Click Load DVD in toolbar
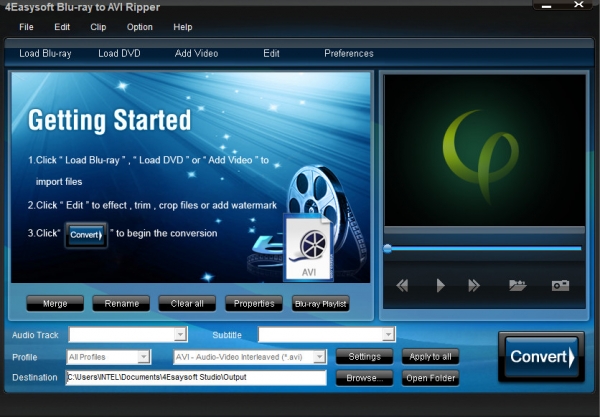This screenshot has height=417, width=600. pyautogui.click(x=119, y=54)
